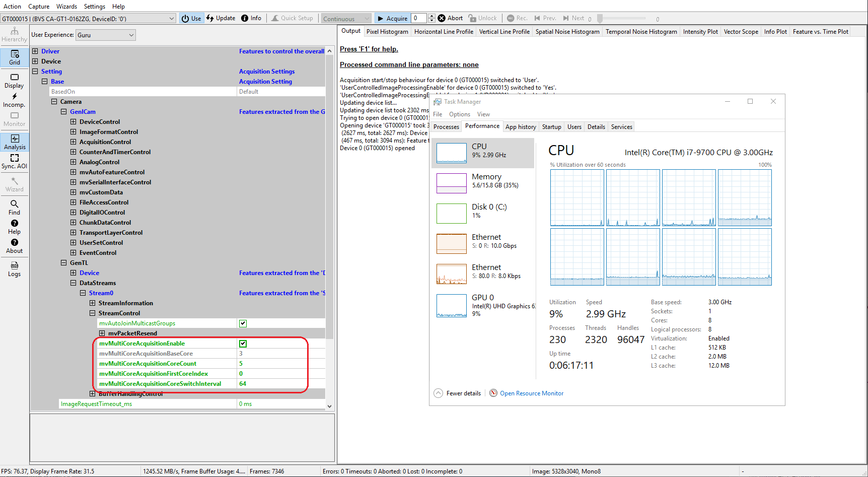This screenshot has height=477, width=868.
Task: Click the Open Resource Monitor link
Action: [531, 393]
